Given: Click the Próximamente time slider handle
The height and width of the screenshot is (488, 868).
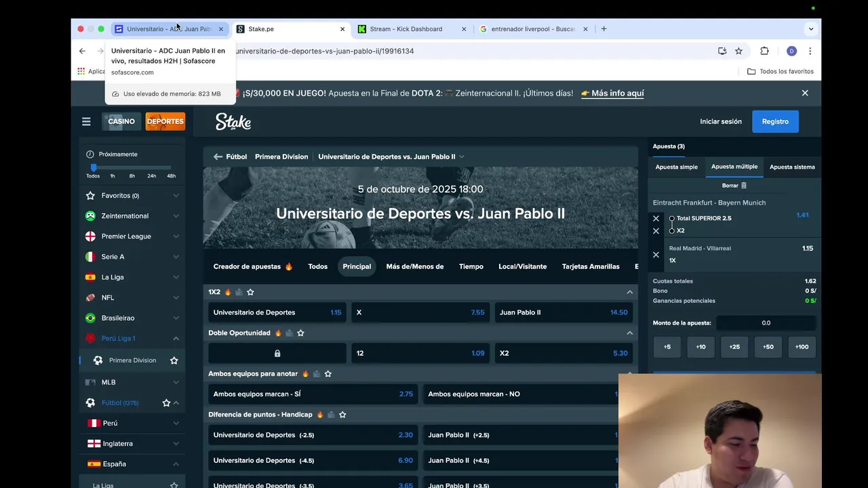Looking at the screenshot, I should pos(94,167).
